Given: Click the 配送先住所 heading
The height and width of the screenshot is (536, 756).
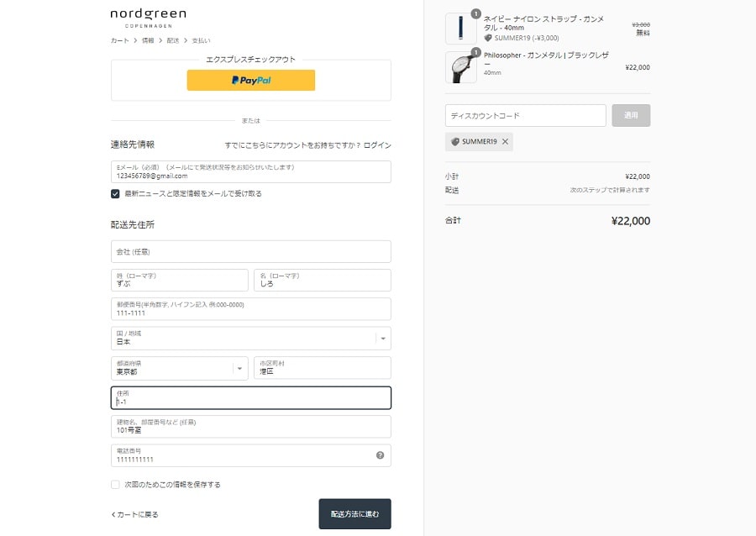Looking at the screenshot, I should point(133,224).
